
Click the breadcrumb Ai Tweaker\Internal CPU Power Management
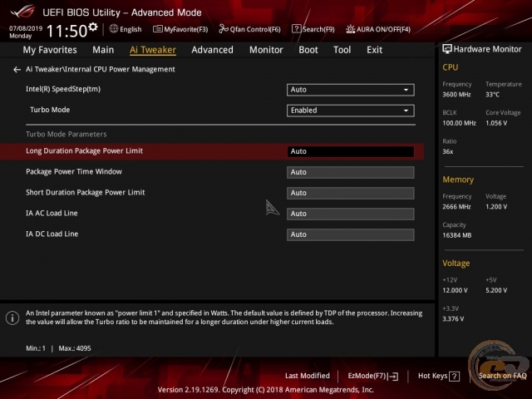click(x=101, y=69)
